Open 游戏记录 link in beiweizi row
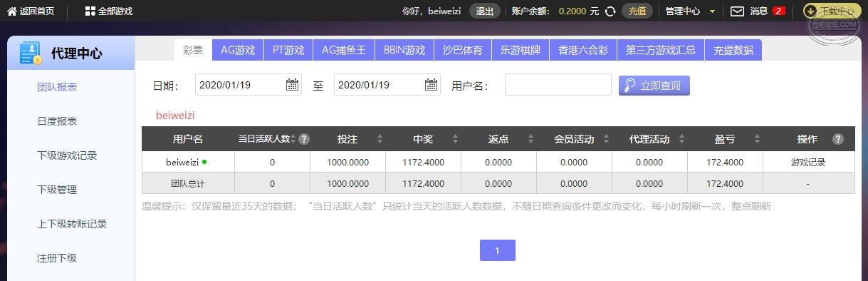Viewport: 868px width, 281px height. point(808,162)
